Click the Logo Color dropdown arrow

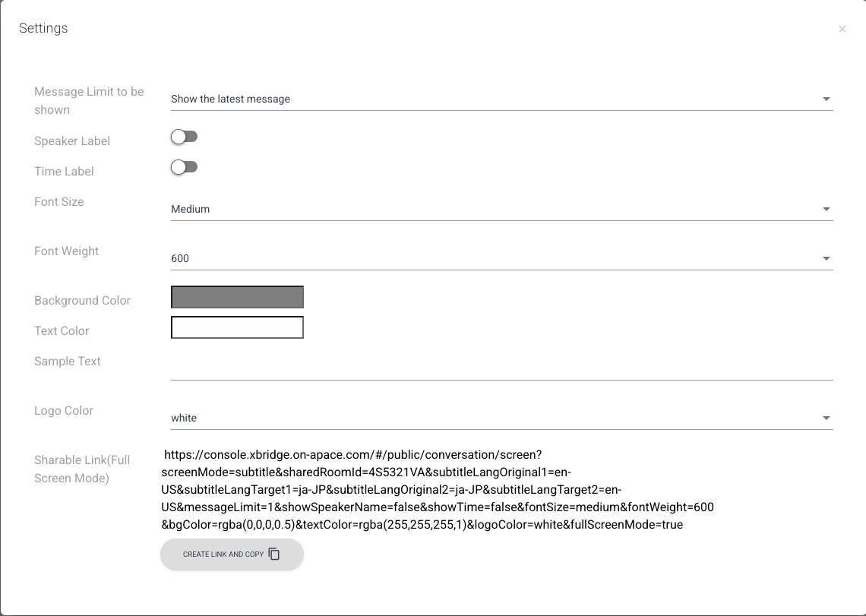pos(826,418)
